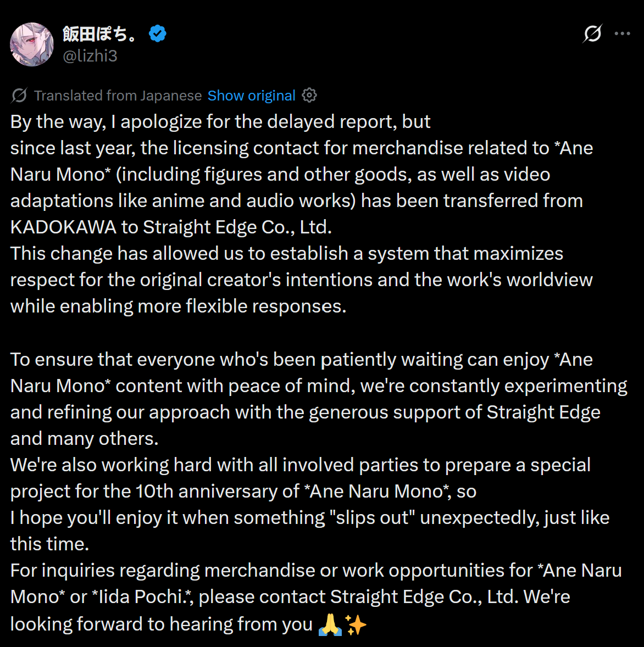
Task: Toggle Show original to view Japanese text
Action: coord(251,96)
